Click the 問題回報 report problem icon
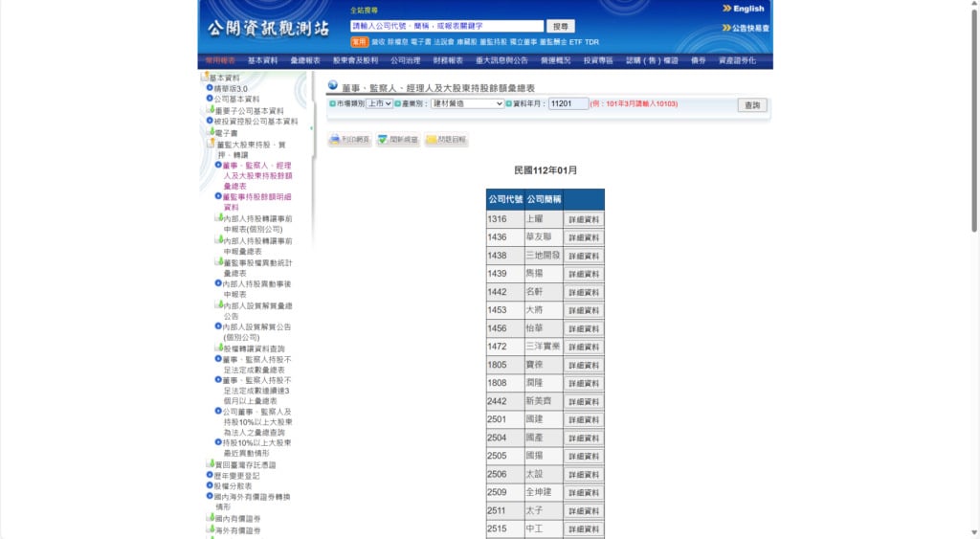 click(x=446, y=140)
